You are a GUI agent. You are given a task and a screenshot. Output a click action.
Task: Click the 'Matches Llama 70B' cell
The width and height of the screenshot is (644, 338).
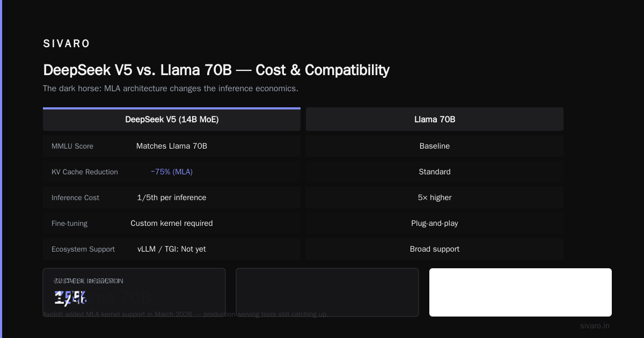point(172,146)
